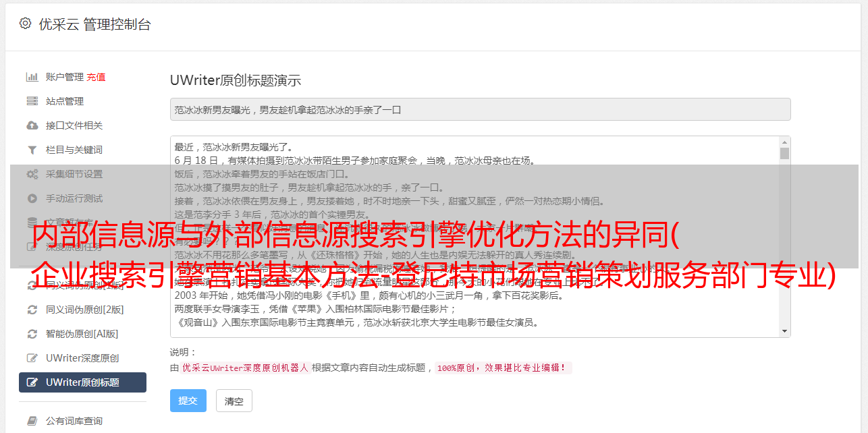This screenshot has width=868, height=433.
Task: Click the scroll-up arrow of the article textarea
Action: (784, 142)
